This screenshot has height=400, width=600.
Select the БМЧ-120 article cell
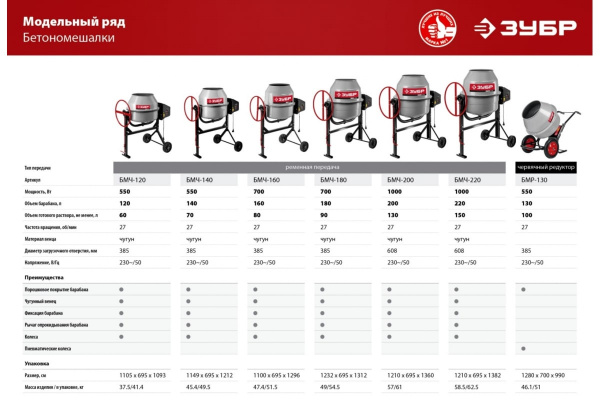[142, 180]
